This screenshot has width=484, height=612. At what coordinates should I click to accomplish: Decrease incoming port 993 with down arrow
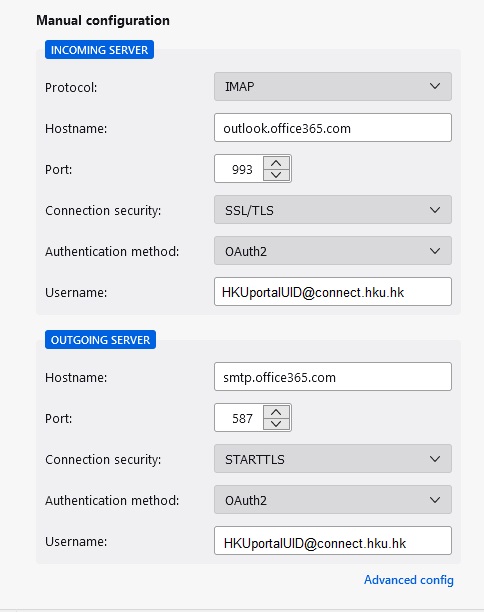tap(276, 174)
